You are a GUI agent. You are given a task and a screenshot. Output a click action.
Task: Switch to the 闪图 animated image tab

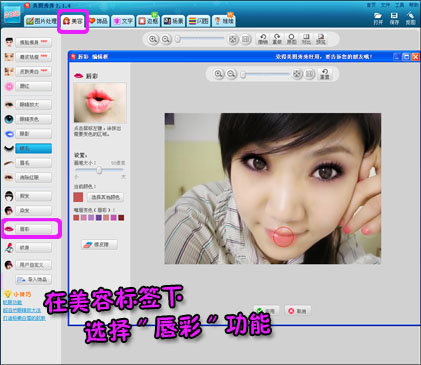tap(198, 21)
